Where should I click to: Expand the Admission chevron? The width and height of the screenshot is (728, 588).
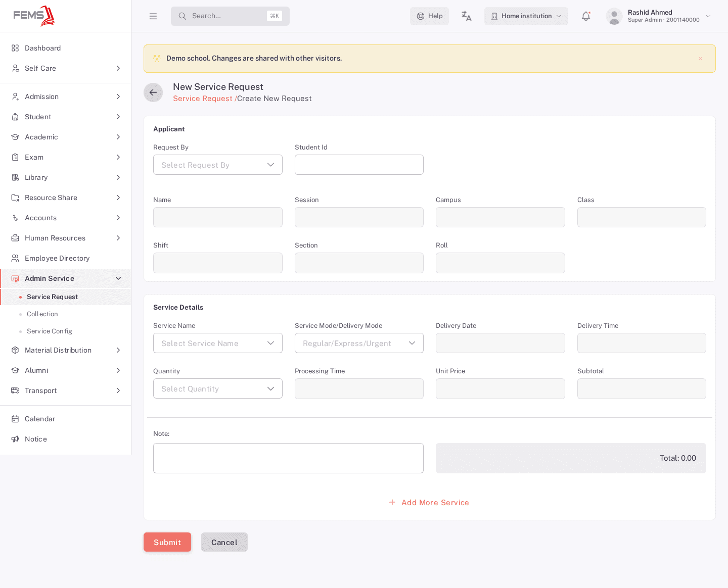point(118,96)
